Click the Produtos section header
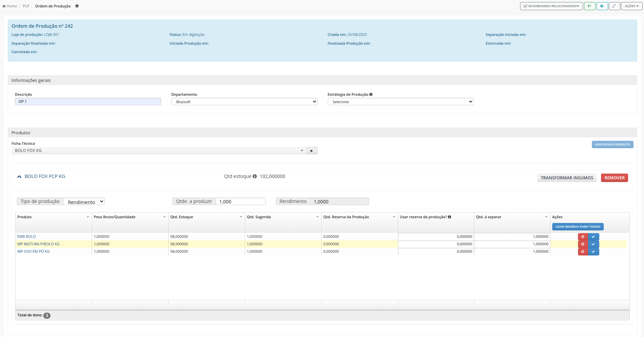This screenshot has width=644, height=337. (322, 133)
